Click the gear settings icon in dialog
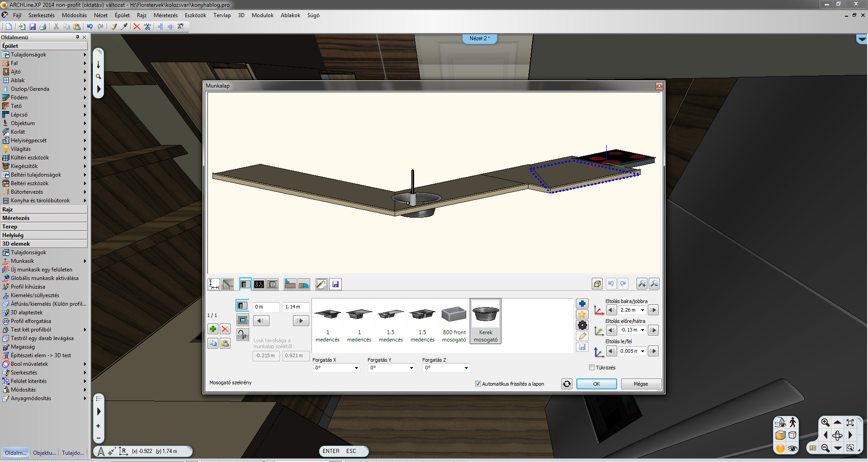The image size is (868, 462). point(582,325)
